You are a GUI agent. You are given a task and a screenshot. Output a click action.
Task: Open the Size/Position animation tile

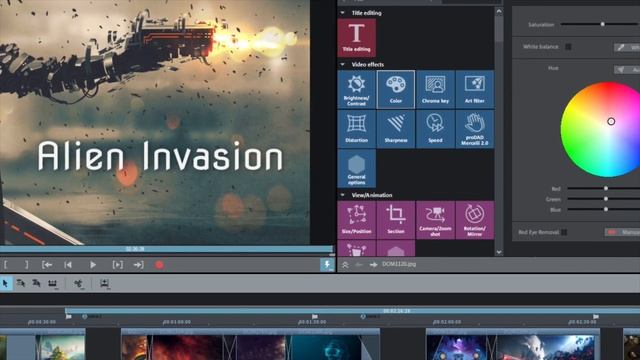pos(356,220)
